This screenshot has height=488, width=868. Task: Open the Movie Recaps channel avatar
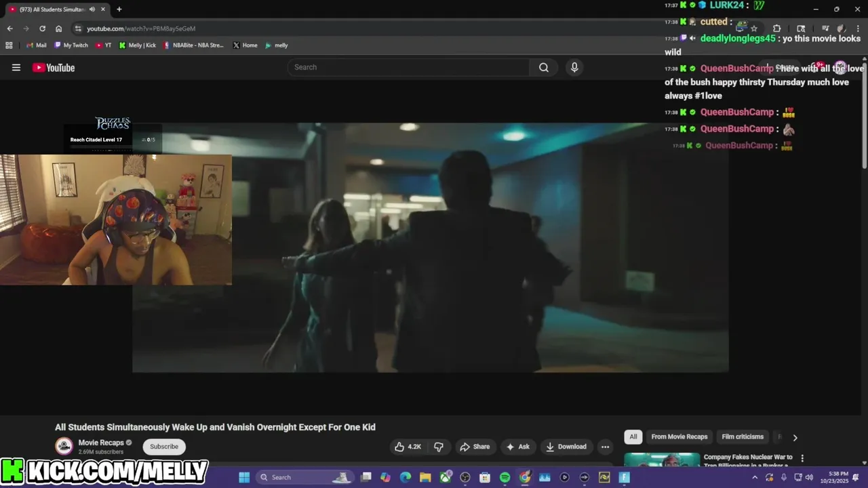(64, 446)
